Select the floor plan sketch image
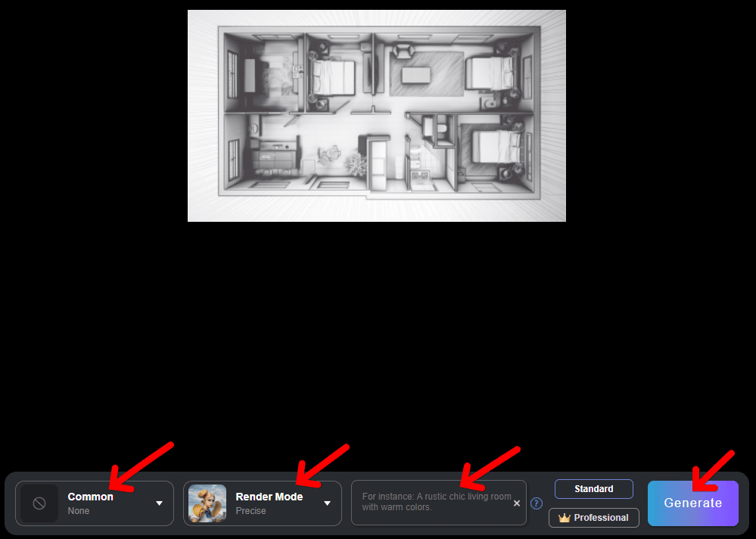Viewport: 756px width, 539px height. click(x=376, y=115)
